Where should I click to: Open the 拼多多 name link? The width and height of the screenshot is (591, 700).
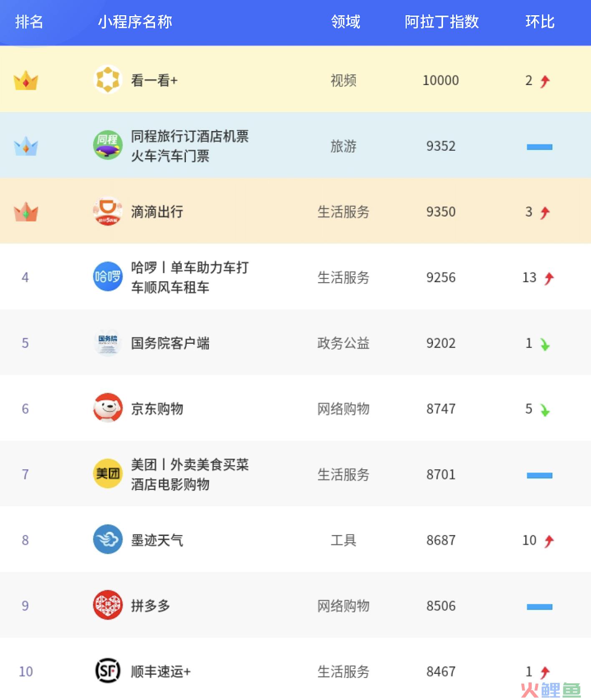150,606
